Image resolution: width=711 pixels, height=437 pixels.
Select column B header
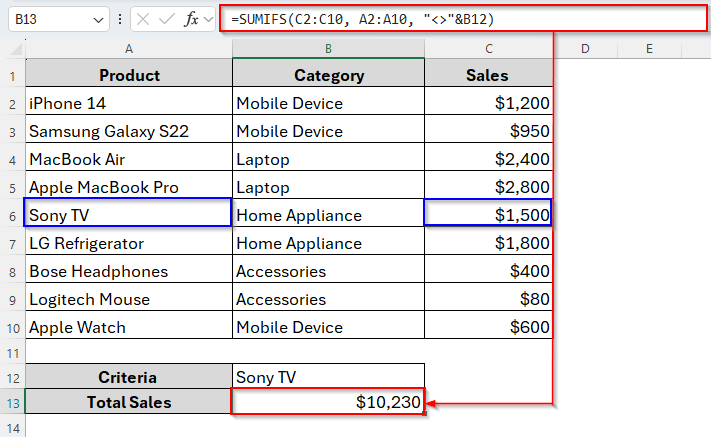coord(328,49)
